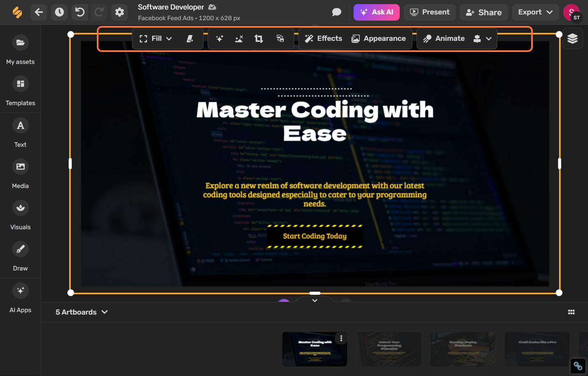Image resolution: width=588 pixels, height=376 pixels.
Task: Open the Visuals sidebar panel
Action: point(20,214)
